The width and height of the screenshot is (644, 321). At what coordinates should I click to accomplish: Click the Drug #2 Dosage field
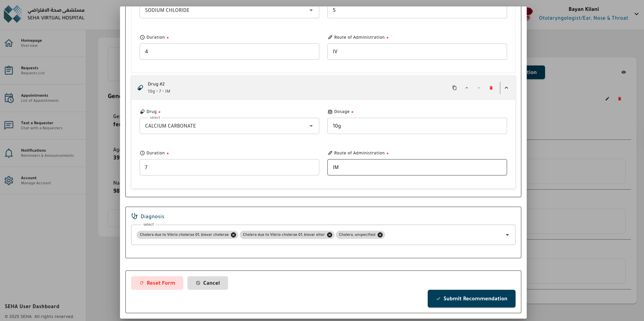(x=417, y=126)
